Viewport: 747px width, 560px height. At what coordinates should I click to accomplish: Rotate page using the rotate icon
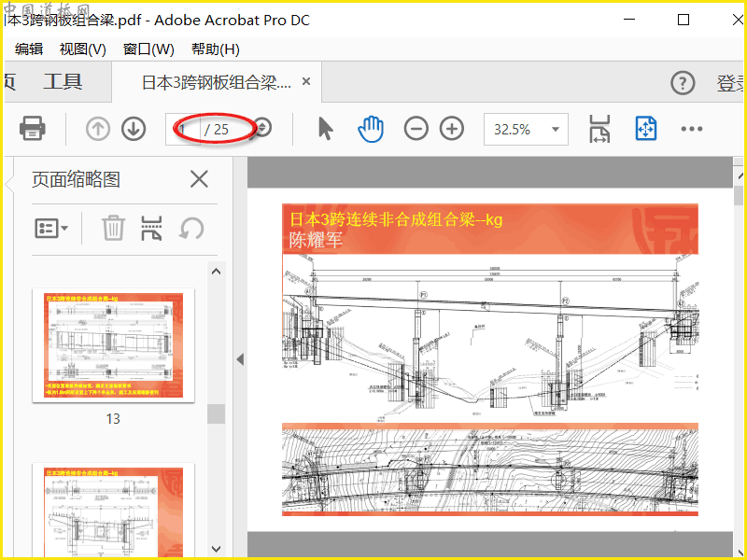[191, 229]
